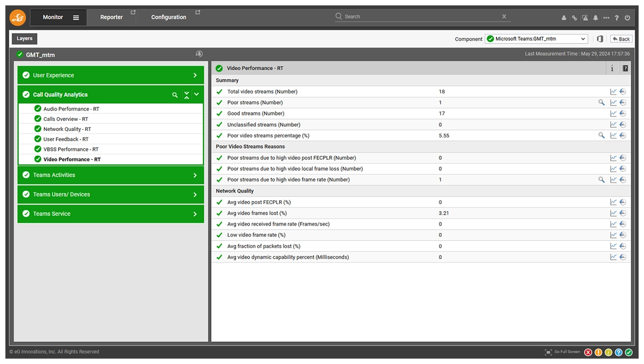Expand the Teams Activities layer
The height and width of the screenshot is (364, 644).
pos(111,175)
